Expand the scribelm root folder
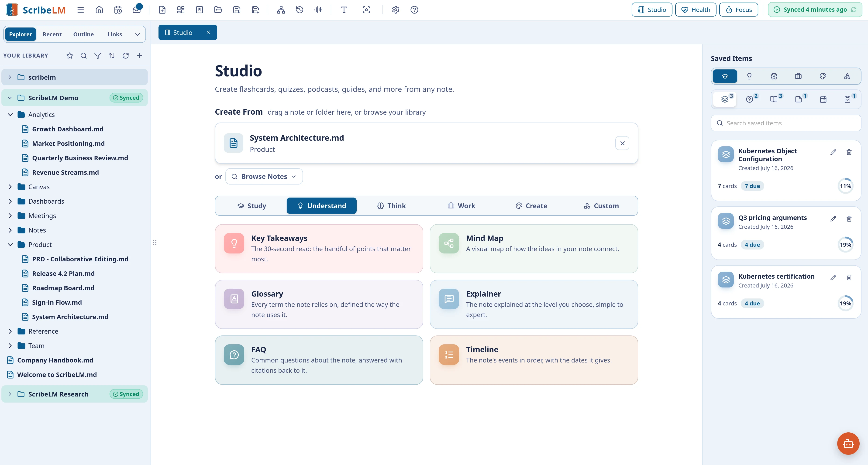Viewport: 868px width, 465px height. pos(10,77)
